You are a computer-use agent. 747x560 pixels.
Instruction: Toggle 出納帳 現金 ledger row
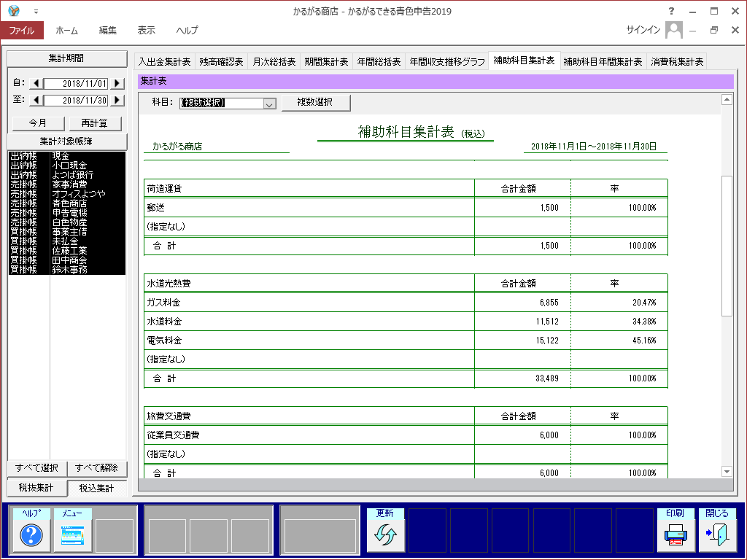66,156
